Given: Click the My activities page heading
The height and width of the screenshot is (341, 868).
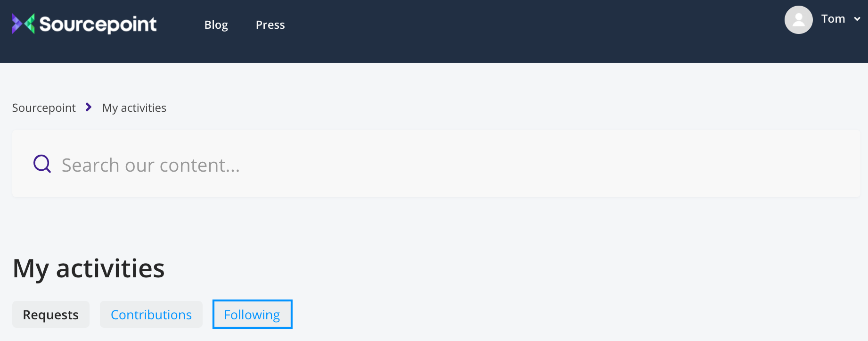Looking at the screenshot, I should coord(89,269).
